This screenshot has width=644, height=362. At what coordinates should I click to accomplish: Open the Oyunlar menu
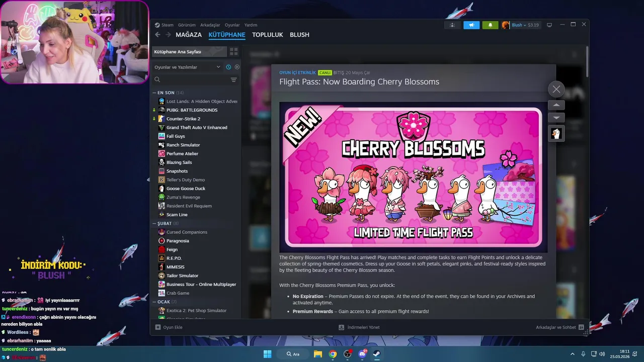232,25
